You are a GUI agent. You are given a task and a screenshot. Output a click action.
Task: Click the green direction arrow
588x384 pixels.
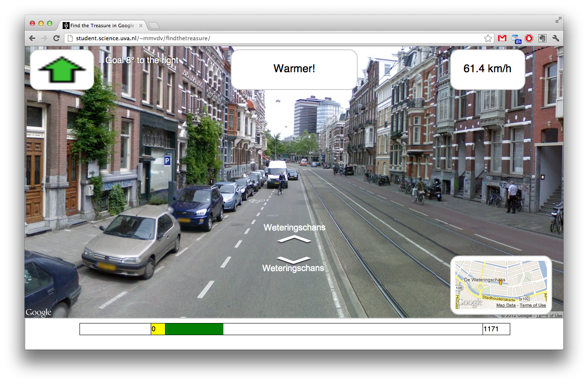(62, 70)
